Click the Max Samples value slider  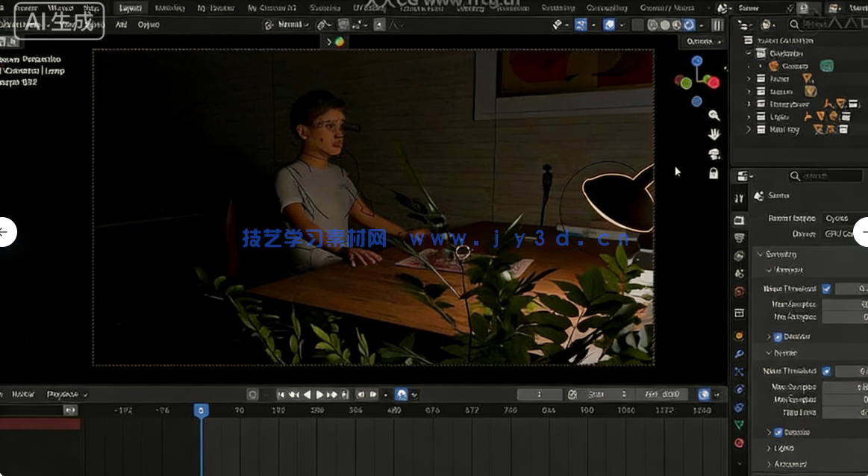pyautogui.click(x=844, y=304)
